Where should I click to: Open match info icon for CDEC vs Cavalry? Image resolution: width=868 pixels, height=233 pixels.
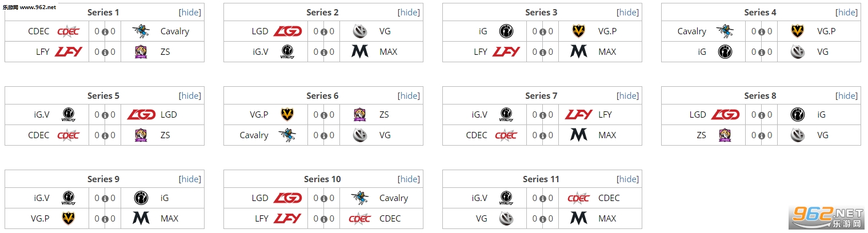pyautogui.click(x=105, y=32)
